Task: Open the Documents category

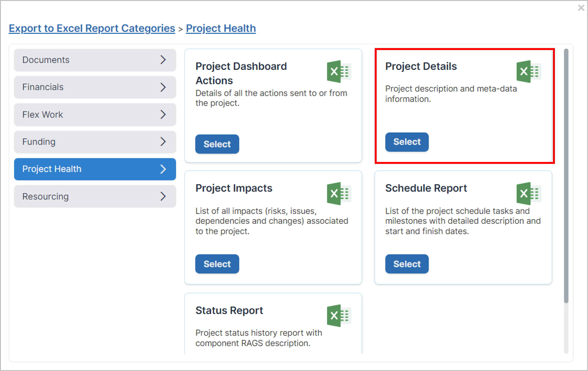Action: click(x=95, y=60)
